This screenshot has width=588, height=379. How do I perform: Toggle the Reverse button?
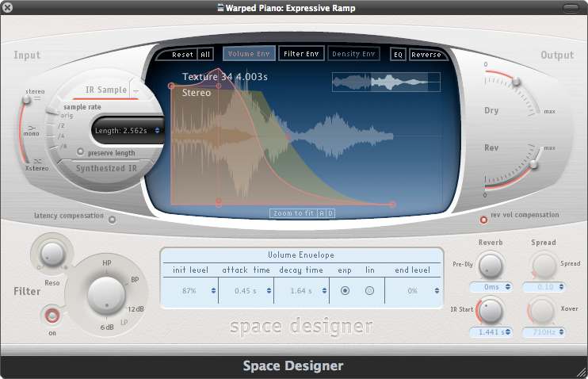coord(426,55)
